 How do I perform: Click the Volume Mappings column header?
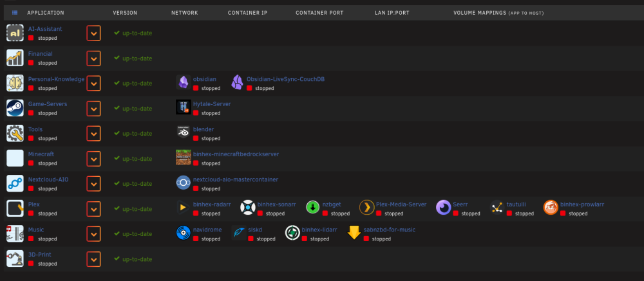(498, 13)
